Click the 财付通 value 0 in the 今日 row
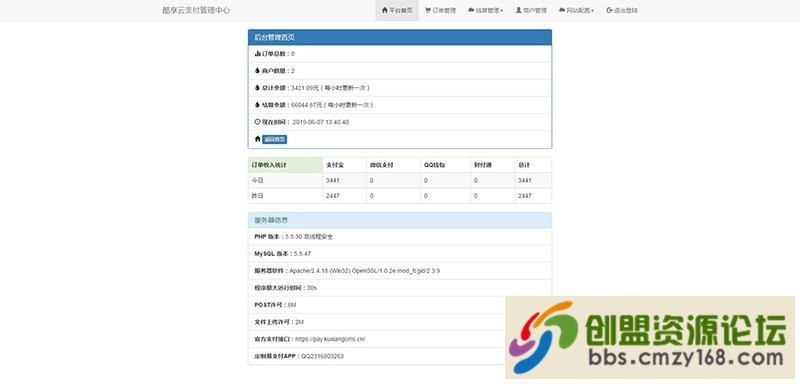 click(x=476, y=181)
